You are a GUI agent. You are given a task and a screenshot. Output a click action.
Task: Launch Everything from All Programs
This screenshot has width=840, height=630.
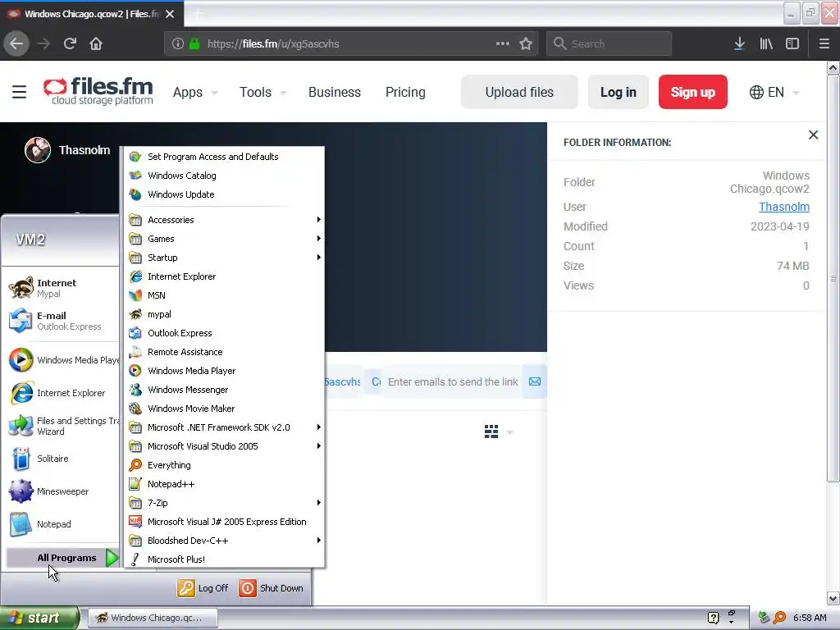(x=225, y=465)
